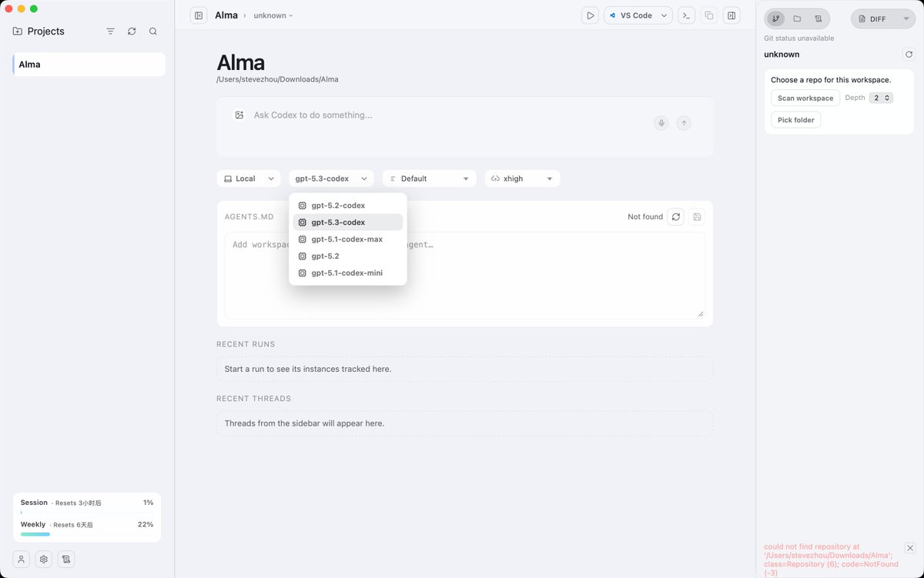The image size is (924, 578).
Task: Open the scroll icon at bottom left
Action: (x=66, y=560)
